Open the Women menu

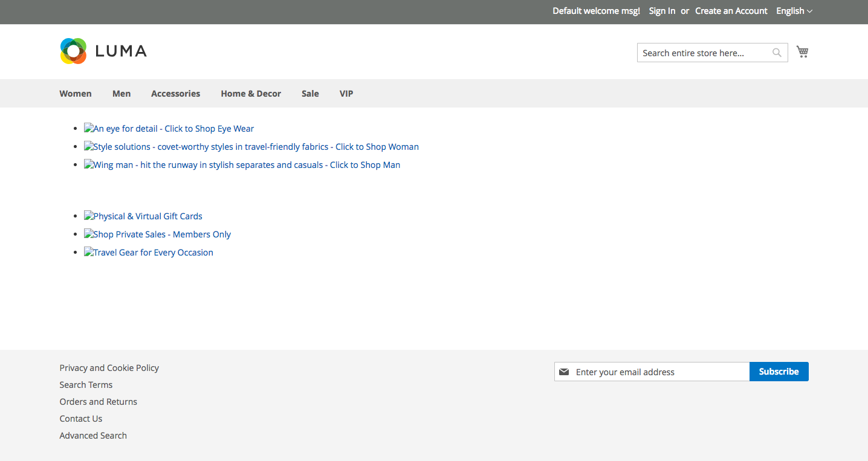(76, 94)
